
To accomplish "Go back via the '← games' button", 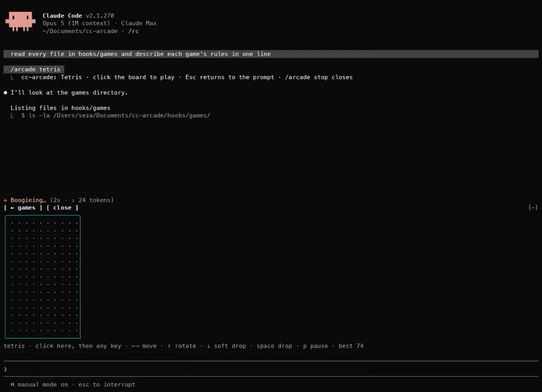I will [23, 208].
